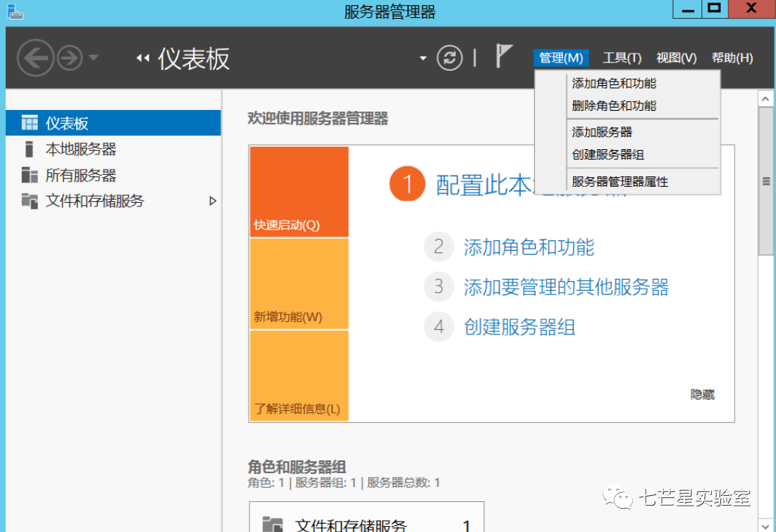Choose 删除角色和功能 from the menu
This screenshot has width=776, height=532.
point(627,105)
